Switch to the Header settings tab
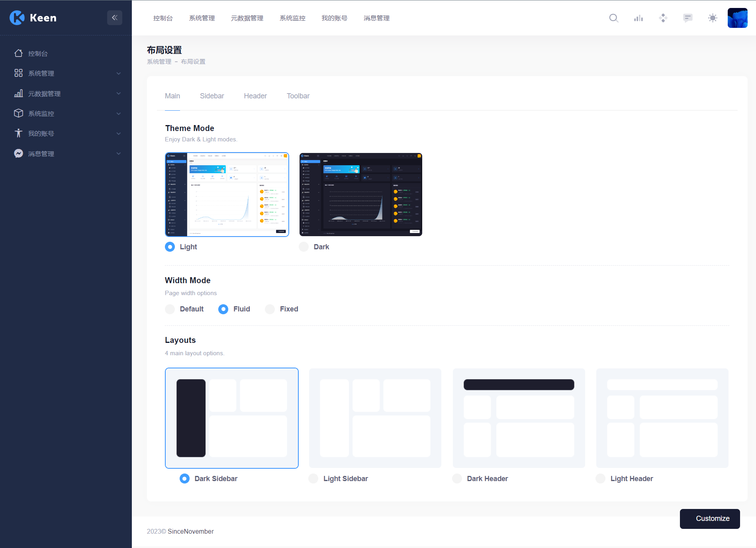 pyautogui.click(x=255, y=96)
